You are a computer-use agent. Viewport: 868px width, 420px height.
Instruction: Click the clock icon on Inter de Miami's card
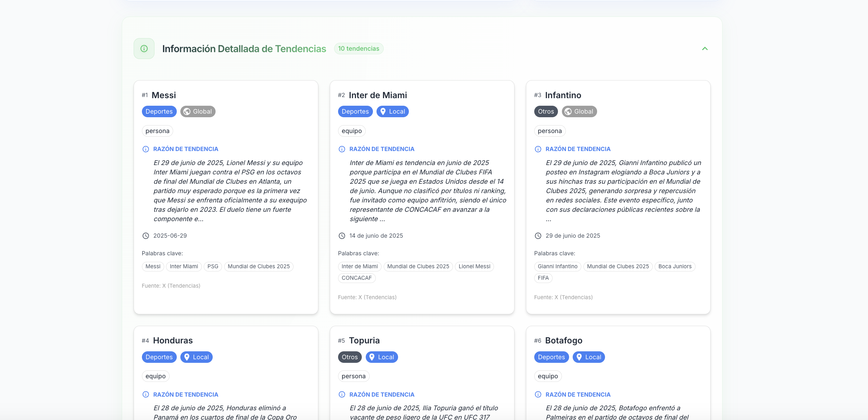342,236
